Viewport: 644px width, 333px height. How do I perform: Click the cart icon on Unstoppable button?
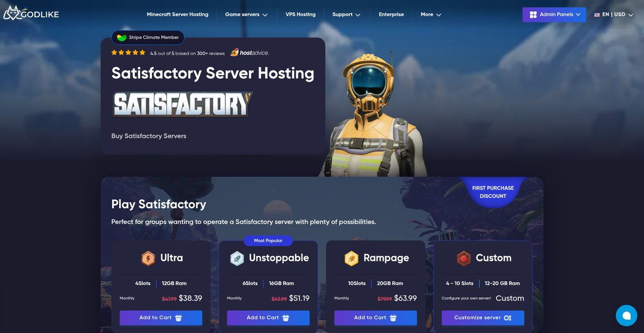[x=286, y=318]
